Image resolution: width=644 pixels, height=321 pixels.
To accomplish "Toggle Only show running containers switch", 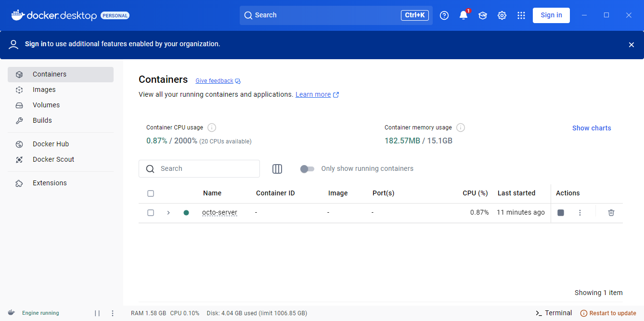I will (x=307, y=169).
